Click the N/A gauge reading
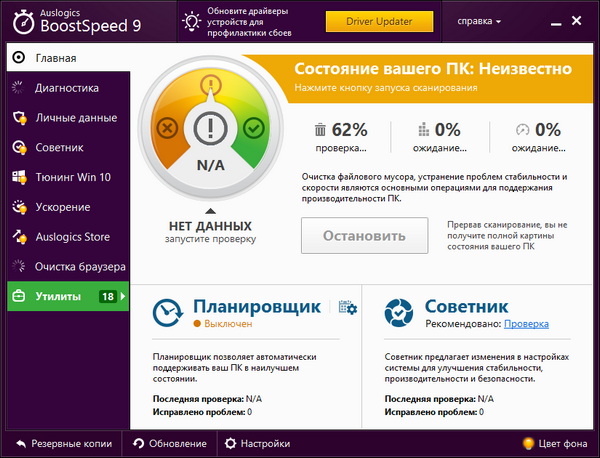The image size is (600, 458). tap(210, 165)
